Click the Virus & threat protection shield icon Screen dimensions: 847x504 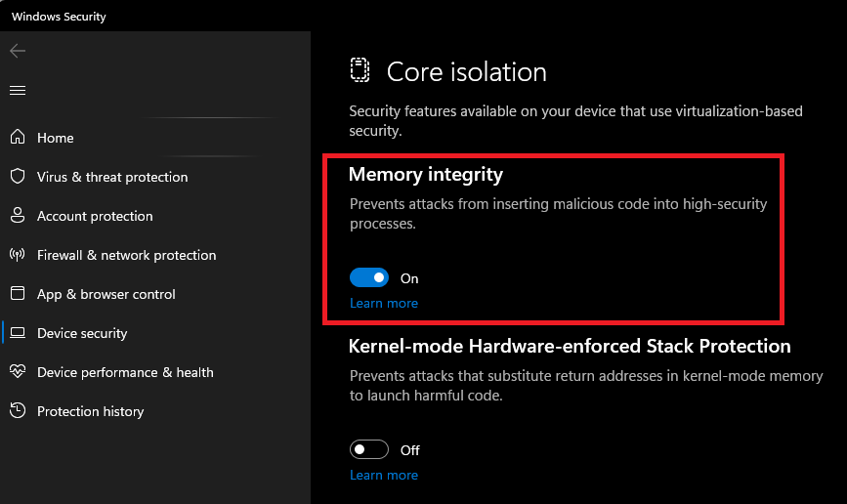click(18, 177)
